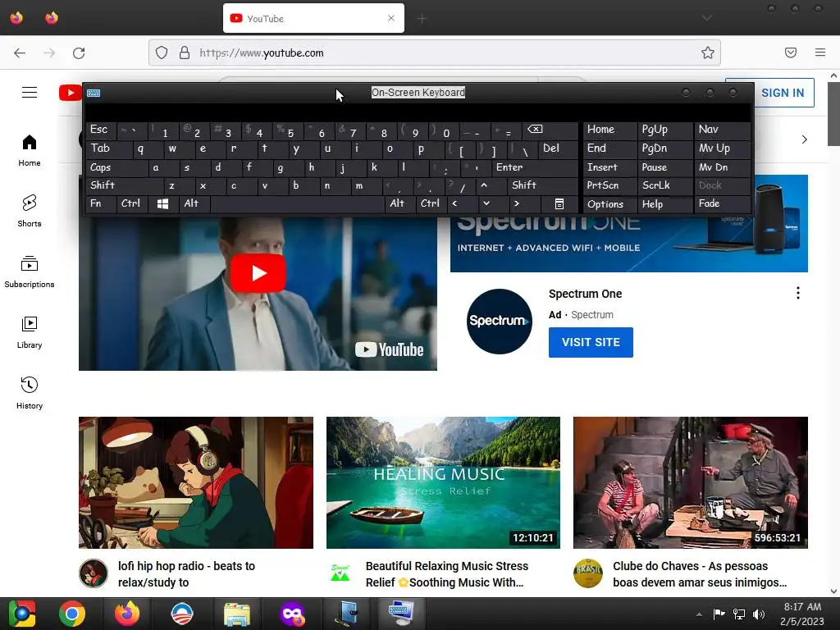840x630 pixels.
Task: Open History in YouTube sidebar
Action: 30,393
